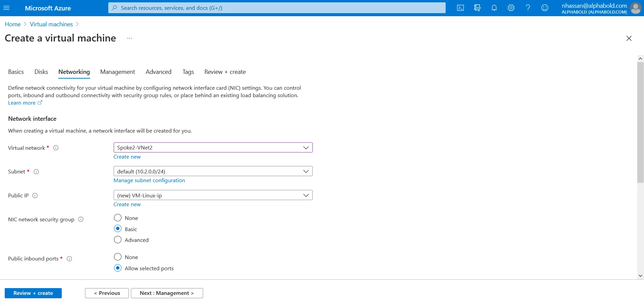Close the Create a virtual machine blade

click(x=629, y=38)
